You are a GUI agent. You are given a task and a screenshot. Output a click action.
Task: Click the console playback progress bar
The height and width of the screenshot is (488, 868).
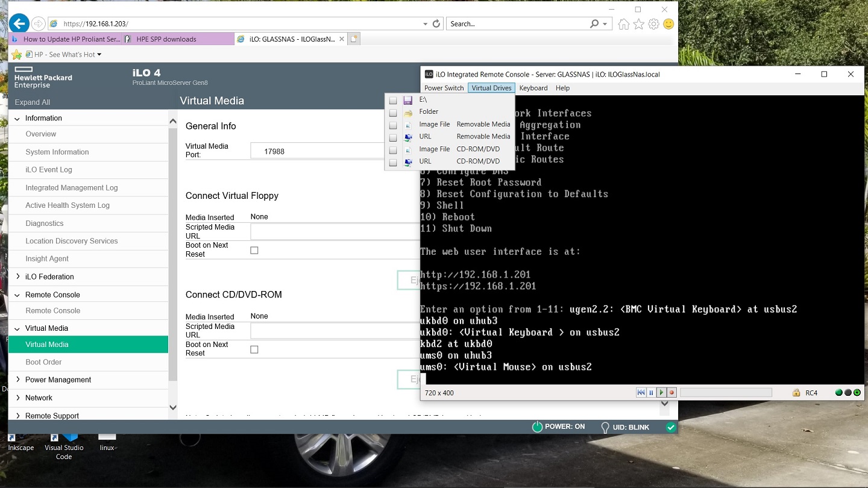(x=726, y=393)
